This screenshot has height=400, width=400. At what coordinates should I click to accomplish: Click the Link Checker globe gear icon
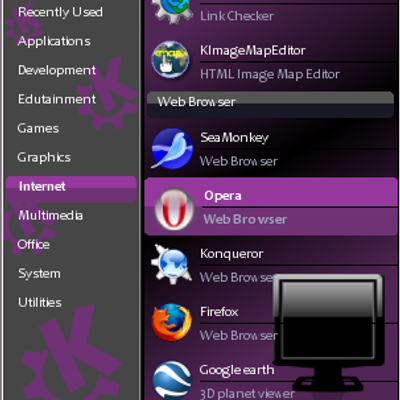[171, 11]
